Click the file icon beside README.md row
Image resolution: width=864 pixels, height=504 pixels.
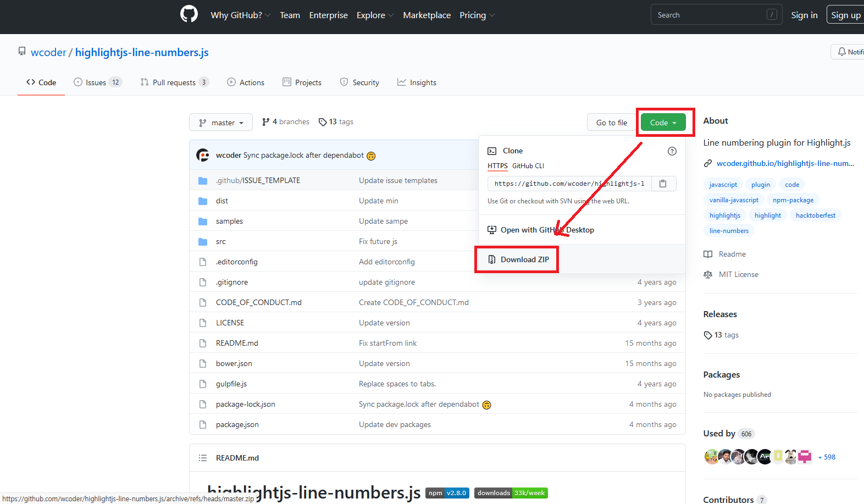tap(203, 343)
